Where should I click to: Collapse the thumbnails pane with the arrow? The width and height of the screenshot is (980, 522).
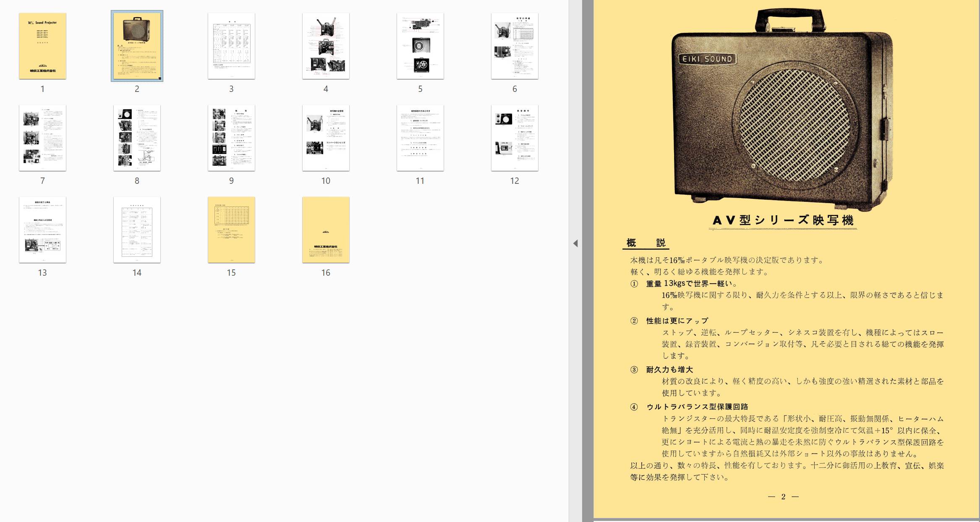[x=575, y=243]
